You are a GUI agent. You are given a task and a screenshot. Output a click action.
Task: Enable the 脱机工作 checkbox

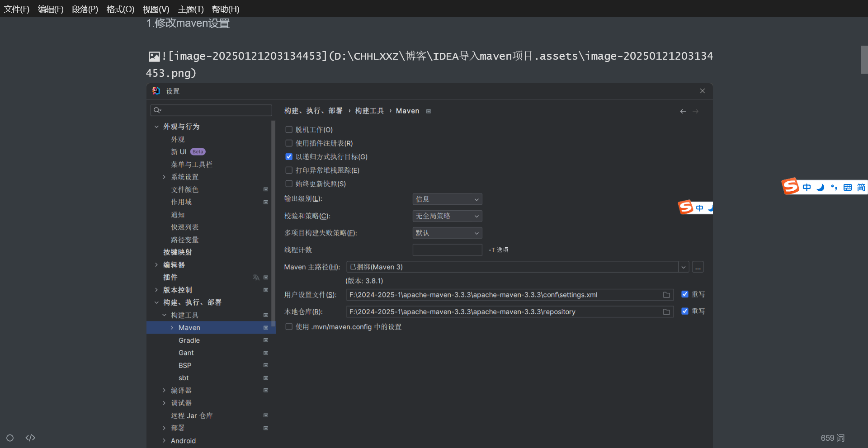tap(289, 129)
